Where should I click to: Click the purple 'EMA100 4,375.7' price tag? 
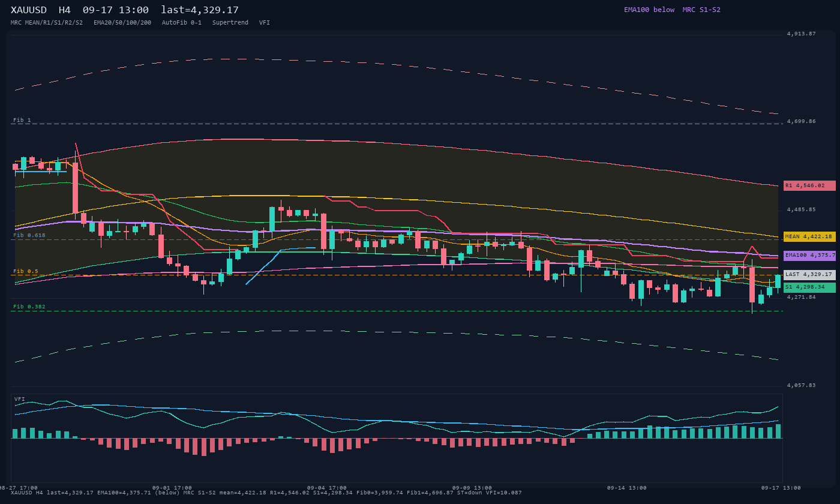click(809, 256)
